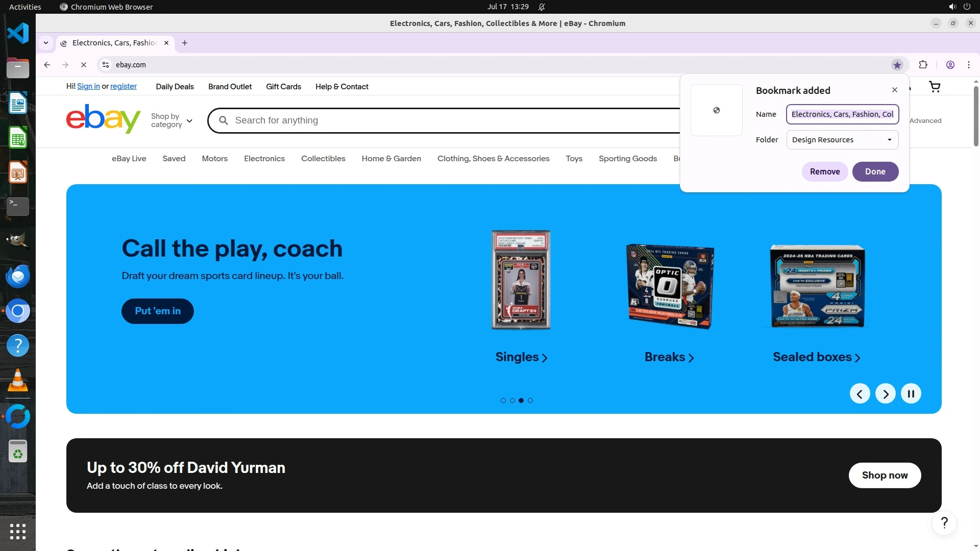Launch Thunderbird from the dock
980x551 pixels.
coord(18,276)
